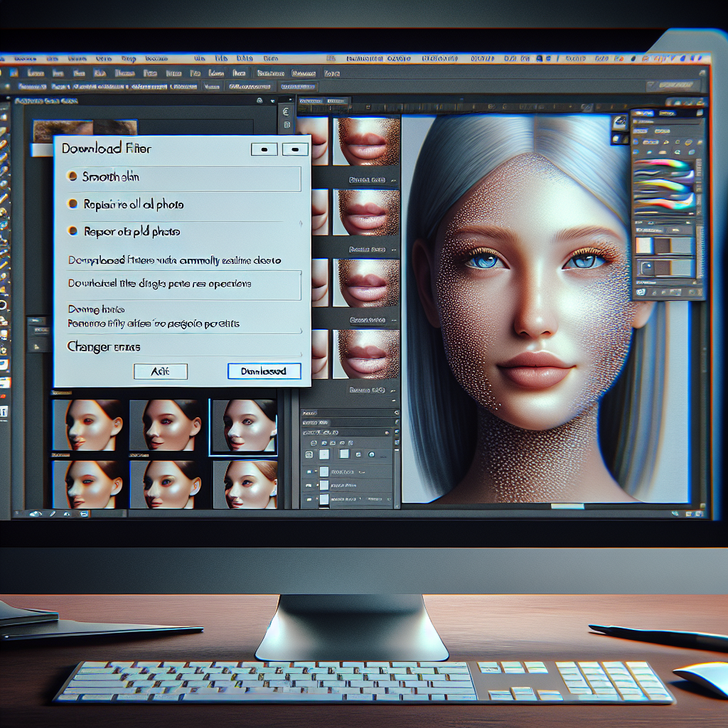Click the dark circle icon in lower swatch row
Image resolution: width=728 pixels, height=728 pixels.
pos(646,268)
